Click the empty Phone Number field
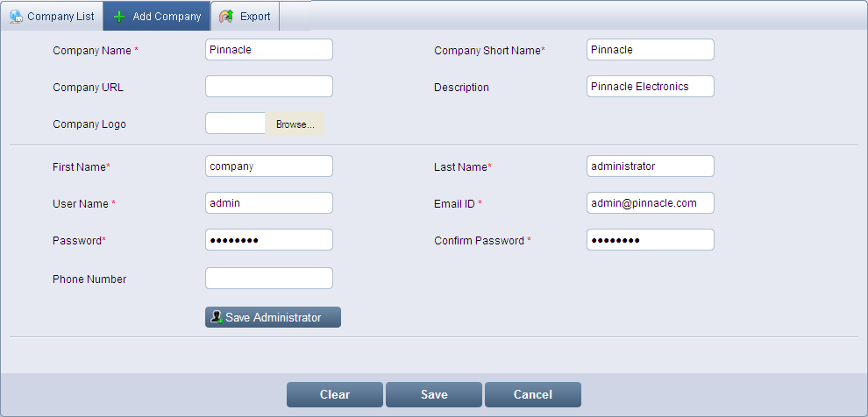The image size is (868, 417). (269, 279)
